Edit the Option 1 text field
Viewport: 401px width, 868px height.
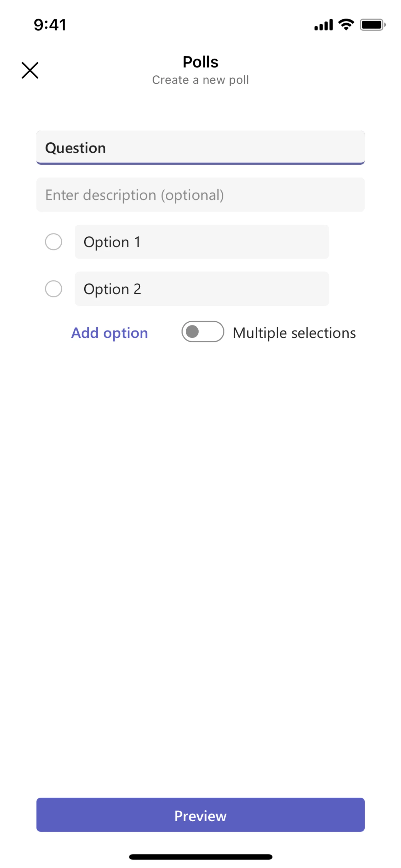pyautogui.click(x=202, y=242)
